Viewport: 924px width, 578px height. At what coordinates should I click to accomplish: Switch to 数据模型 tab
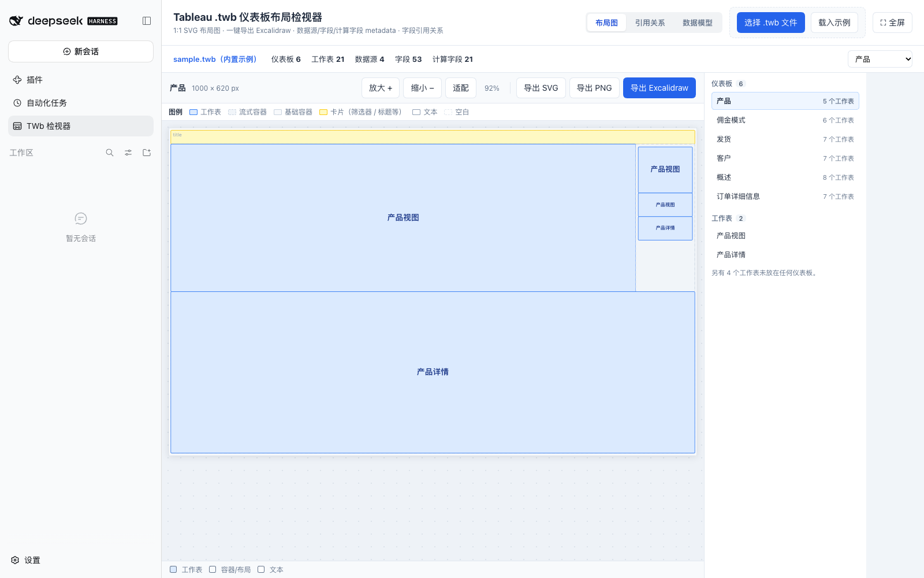697,23
